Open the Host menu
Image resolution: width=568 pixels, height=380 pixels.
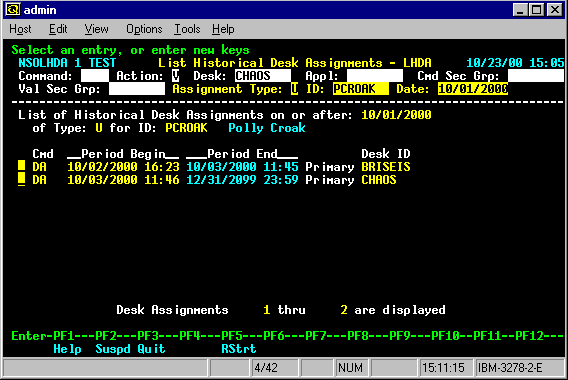tap(20, 29)
